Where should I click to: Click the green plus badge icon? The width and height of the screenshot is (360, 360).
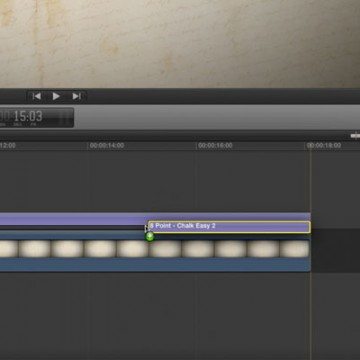(x=150, y=237)
